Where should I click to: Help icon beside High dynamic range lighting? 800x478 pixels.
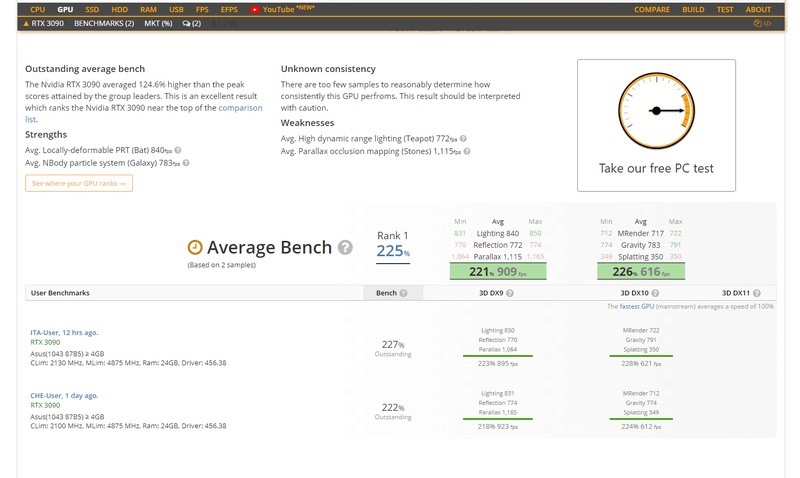(x=463, y=139)
